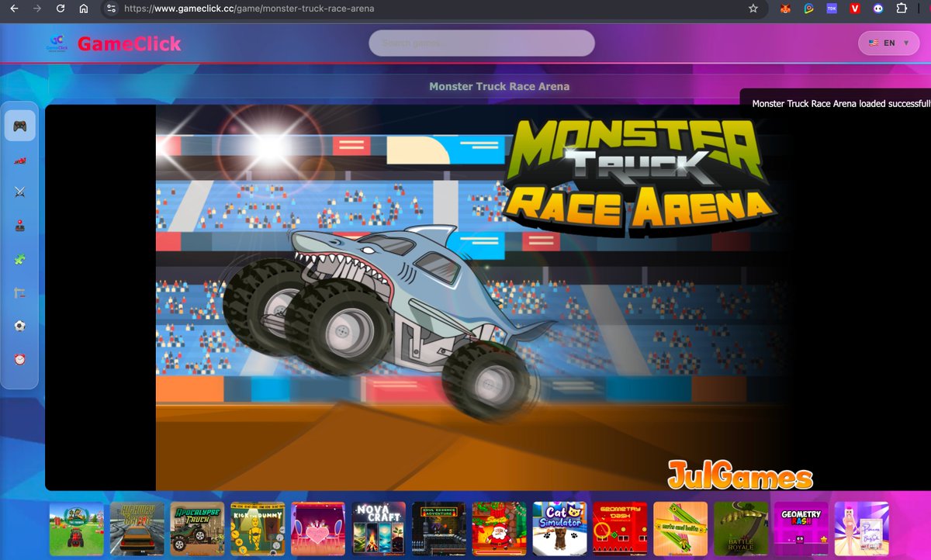Image resolution: width=931 pixels, height=560 pixels.
Task: Open the red Geometry Dash thumbnail
Action: 621,528
